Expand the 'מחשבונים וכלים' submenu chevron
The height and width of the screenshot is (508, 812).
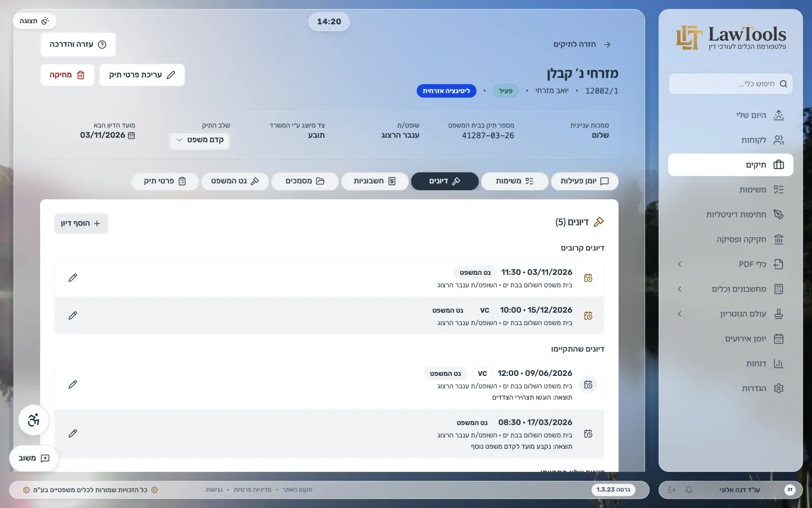[x=680, y=289]
